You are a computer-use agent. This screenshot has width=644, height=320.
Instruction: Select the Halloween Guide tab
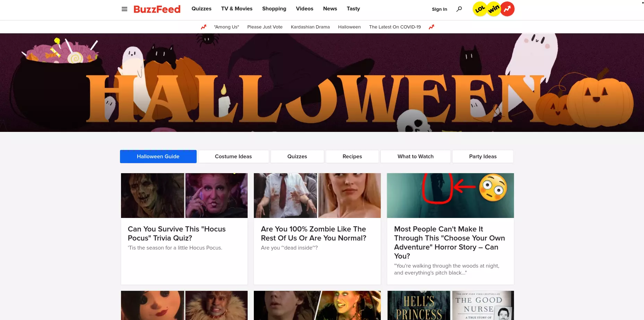coord(158,157)
